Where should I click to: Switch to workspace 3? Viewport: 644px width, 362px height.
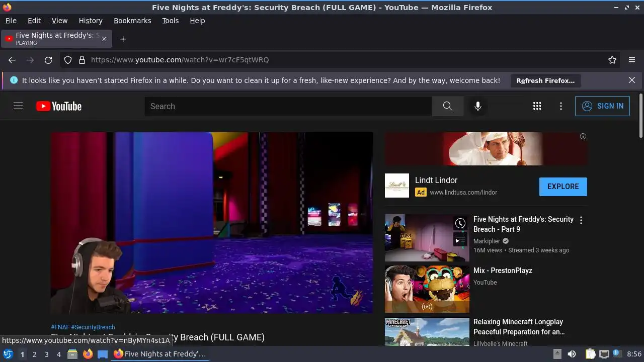(x=46, y=354)
